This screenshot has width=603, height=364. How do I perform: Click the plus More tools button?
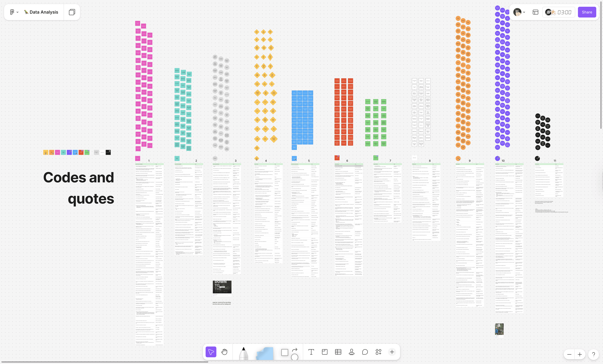pos(392,352)
